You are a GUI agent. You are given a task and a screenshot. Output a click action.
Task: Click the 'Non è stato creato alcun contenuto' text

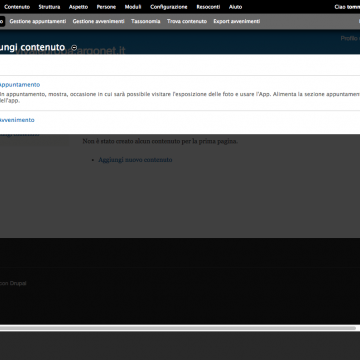160,141
